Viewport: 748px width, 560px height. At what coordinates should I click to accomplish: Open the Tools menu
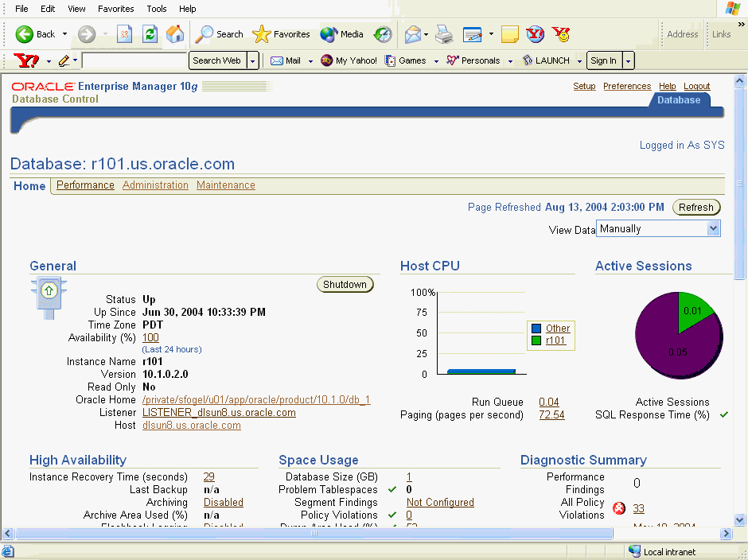(x=157, y=9)
